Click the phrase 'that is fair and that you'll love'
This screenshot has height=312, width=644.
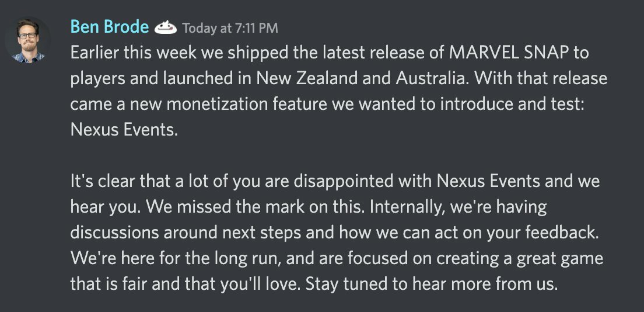(185, 285)
